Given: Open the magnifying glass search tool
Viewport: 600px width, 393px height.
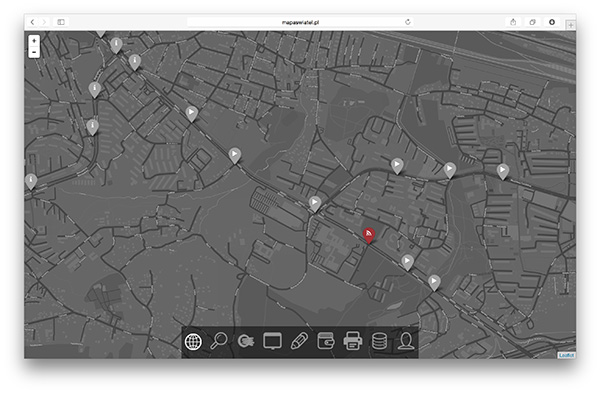Looking at the screenshot, I should (x=219, y=340).
